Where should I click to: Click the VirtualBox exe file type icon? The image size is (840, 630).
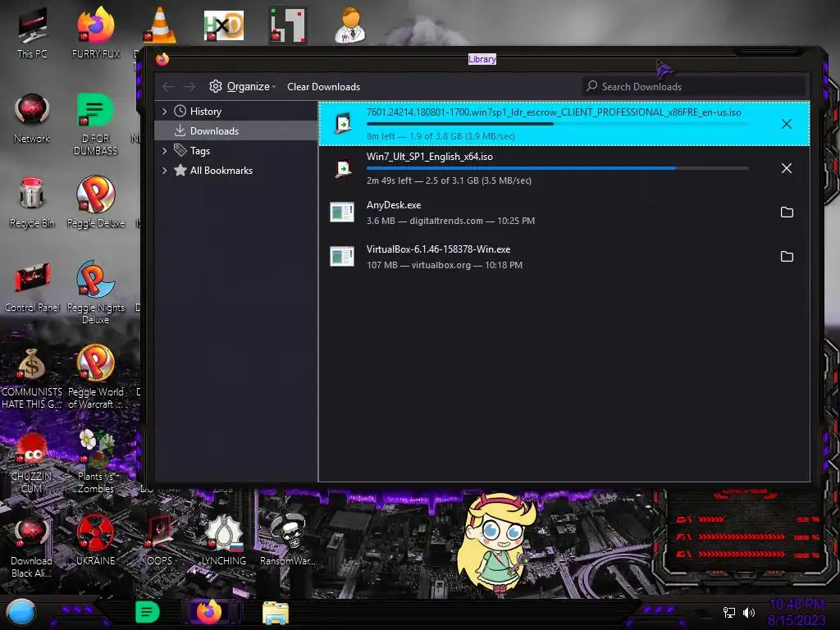342,257
